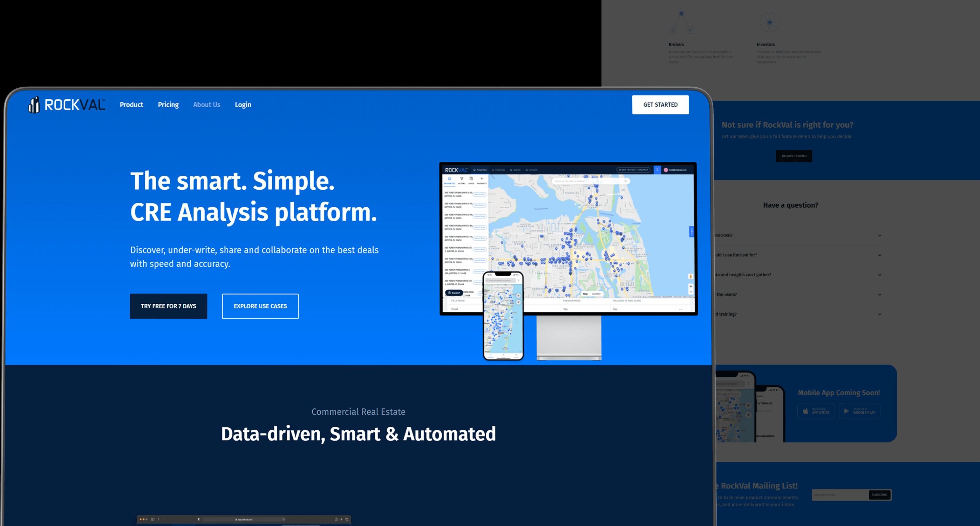Click the map search field in monitor app

tap(591, 181)
